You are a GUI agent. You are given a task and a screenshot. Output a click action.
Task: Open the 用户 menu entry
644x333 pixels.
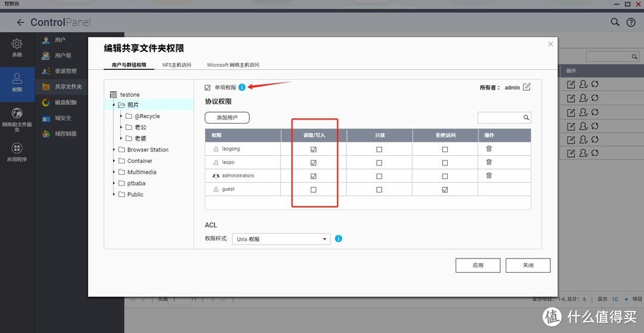60,40
